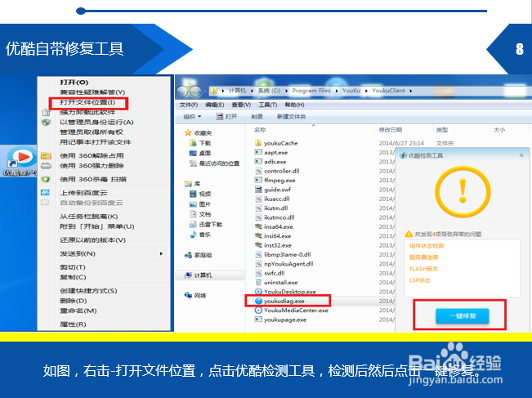Click the Baidu cloud icon beside 上传到百度云
The height and width of the screenshot is (398, 532).
click(46, 192)
